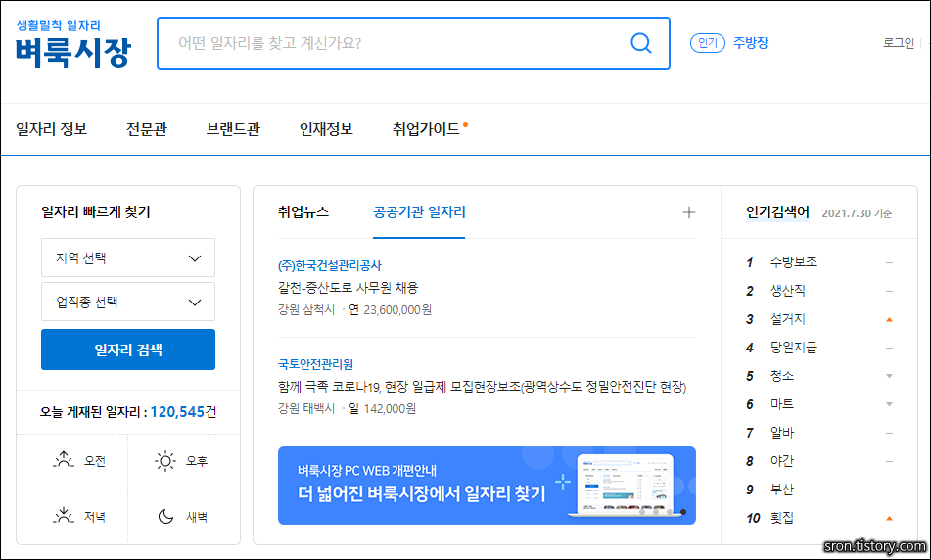Viewport: 931px width, 560px height.
Task: Click the 강원 삼척시 location text
Action: 306,310
